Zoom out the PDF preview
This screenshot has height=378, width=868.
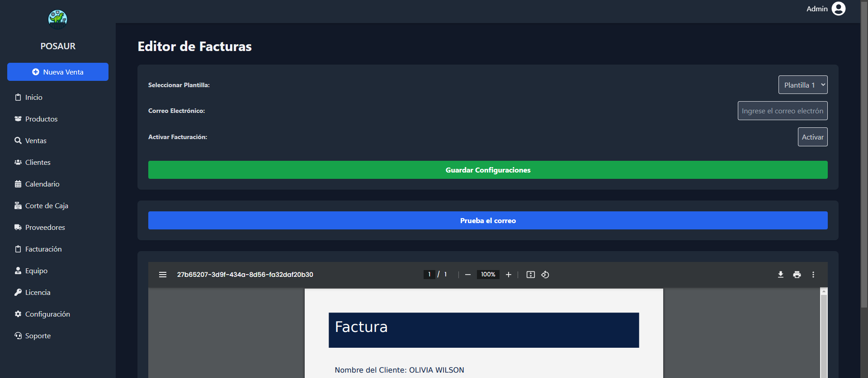click(x=468, y=275)
